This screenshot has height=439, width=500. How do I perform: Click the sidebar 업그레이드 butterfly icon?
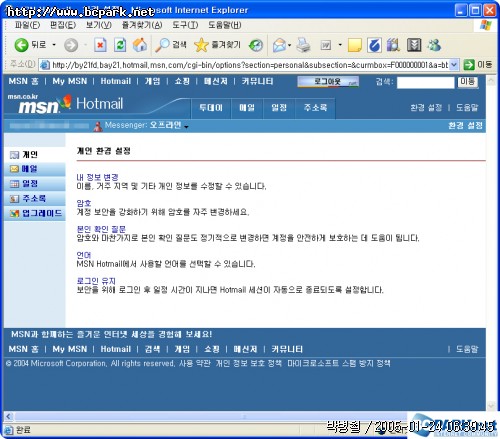point(14,213)
